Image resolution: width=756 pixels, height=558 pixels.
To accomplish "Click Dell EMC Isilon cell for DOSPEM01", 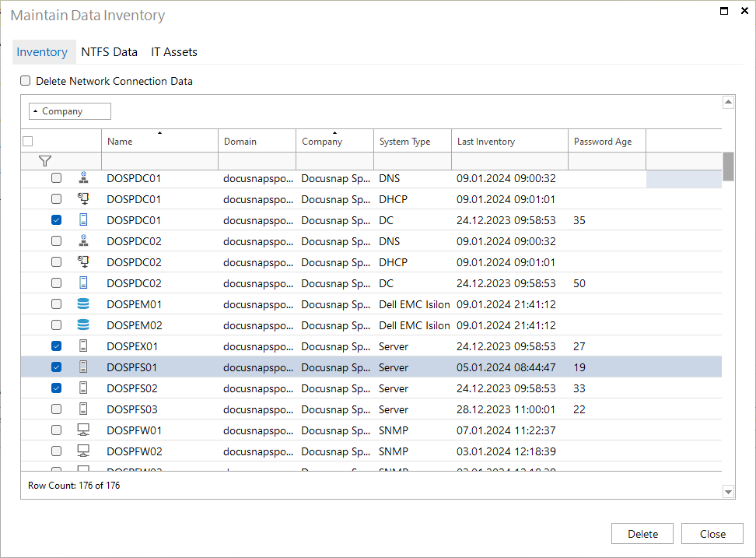I will pos(414,304).
